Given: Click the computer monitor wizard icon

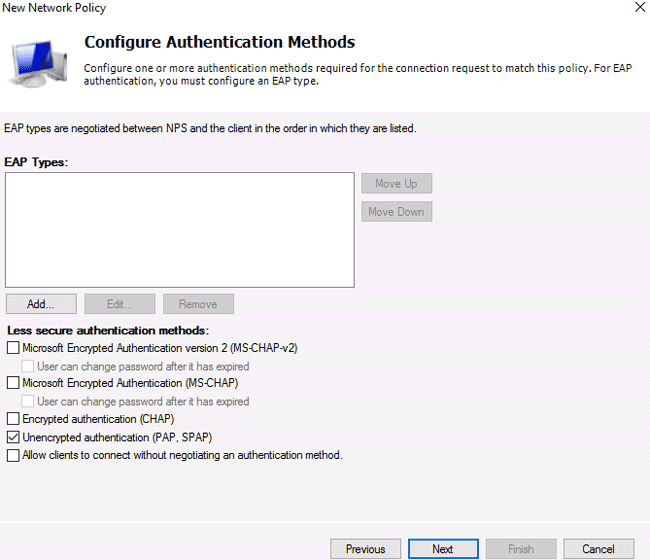Looking at the screenshot, I should [x=38, y=63].
